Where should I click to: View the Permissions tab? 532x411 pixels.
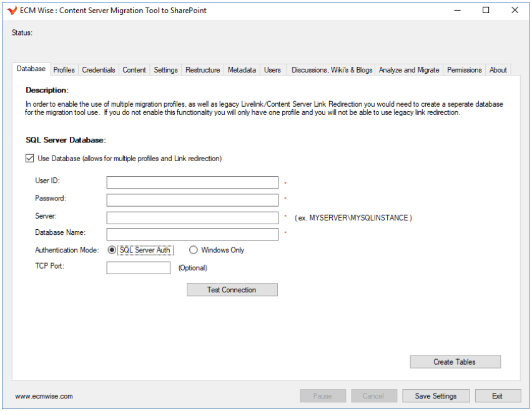[x=464, y=70]
